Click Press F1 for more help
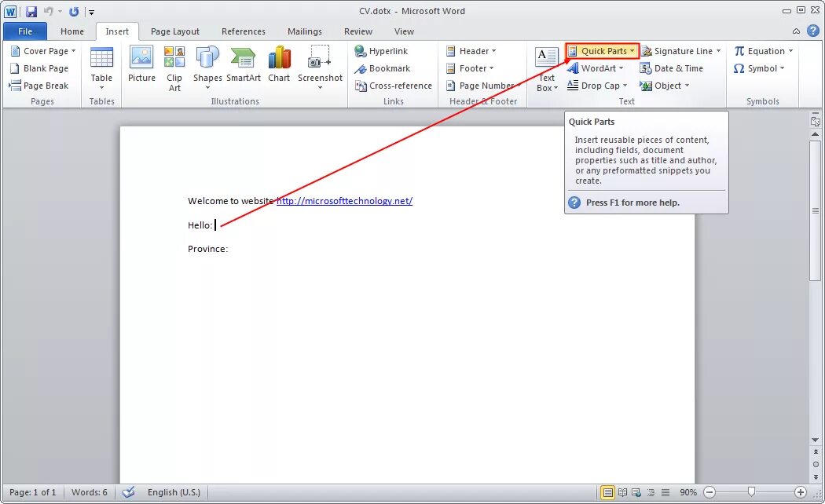Viewport: 825px width, 504px height. pyautogui.click(x=632, y=203)
